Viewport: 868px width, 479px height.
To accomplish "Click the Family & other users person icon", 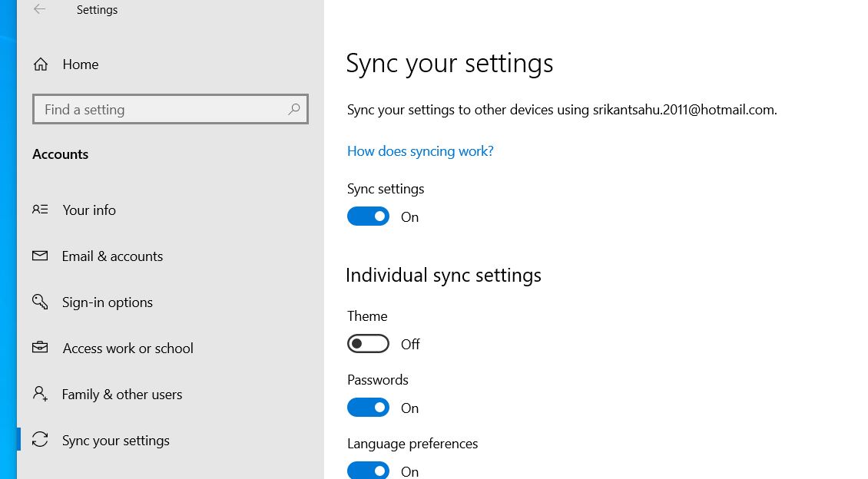I will 40,394.
